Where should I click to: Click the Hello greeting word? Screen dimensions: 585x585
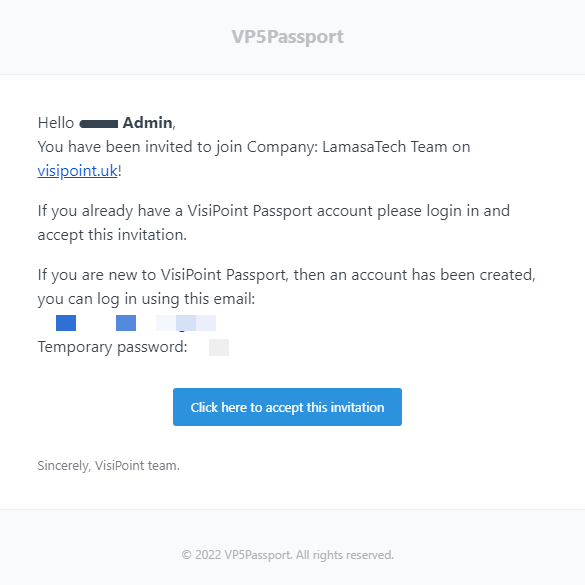coord(56,123)
